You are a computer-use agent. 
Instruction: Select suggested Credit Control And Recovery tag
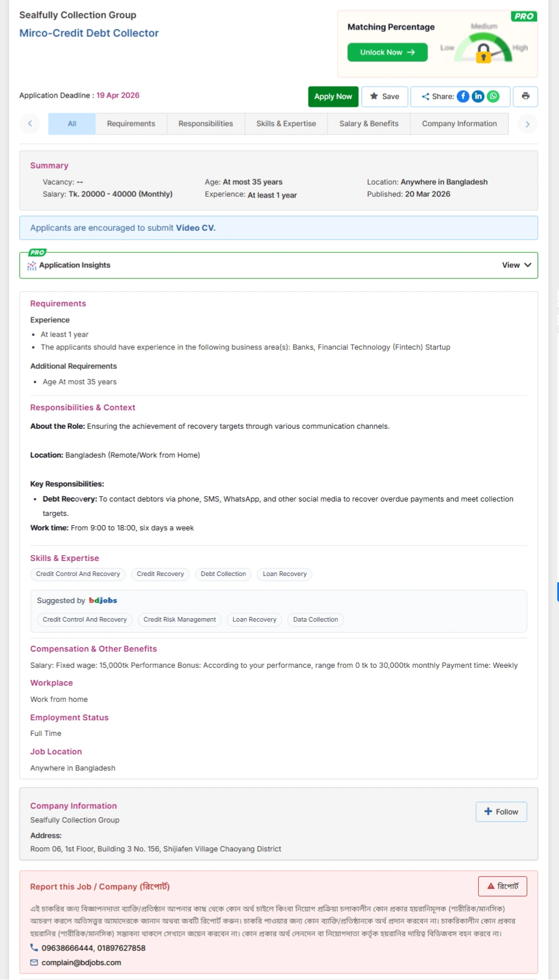click(85, 620)
